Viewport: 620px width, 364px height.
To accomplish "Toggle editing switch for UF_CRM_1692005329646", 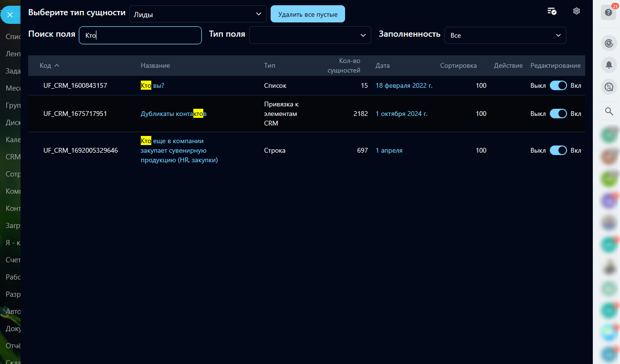I will tap(558, 150).
